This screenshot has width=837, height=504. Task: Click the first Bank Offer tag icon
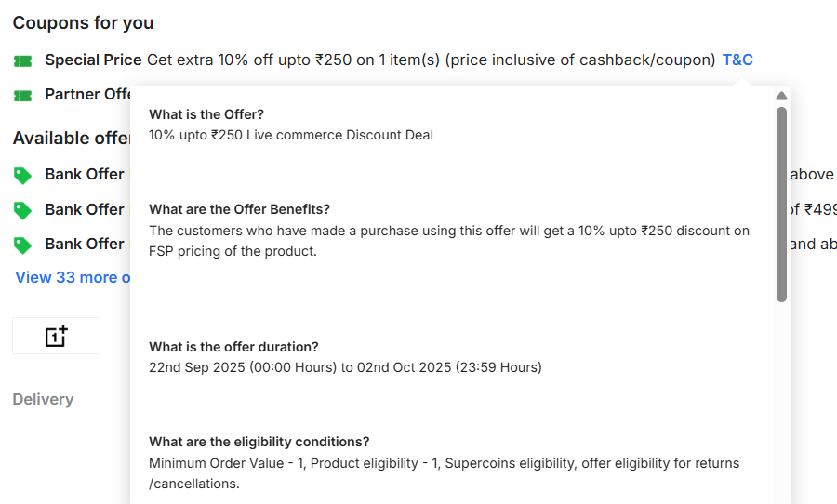pyautogui.click(x=22, y=176)
